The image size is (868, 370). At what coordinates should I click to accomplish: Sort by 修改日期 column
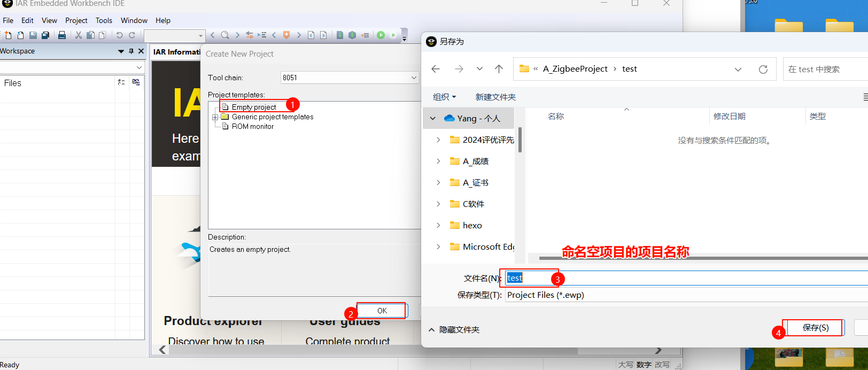click(x=729, y=117)
